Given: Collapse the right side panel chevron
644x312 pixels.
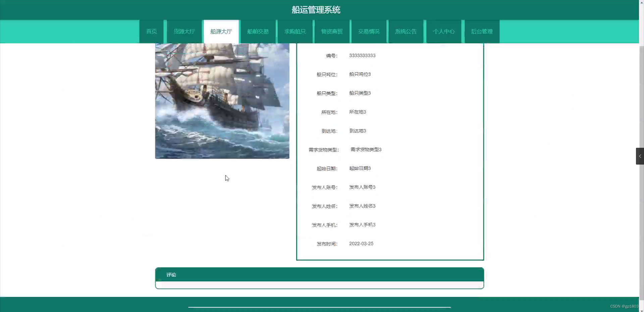Looking at the screenshot, I should [640, 156].
